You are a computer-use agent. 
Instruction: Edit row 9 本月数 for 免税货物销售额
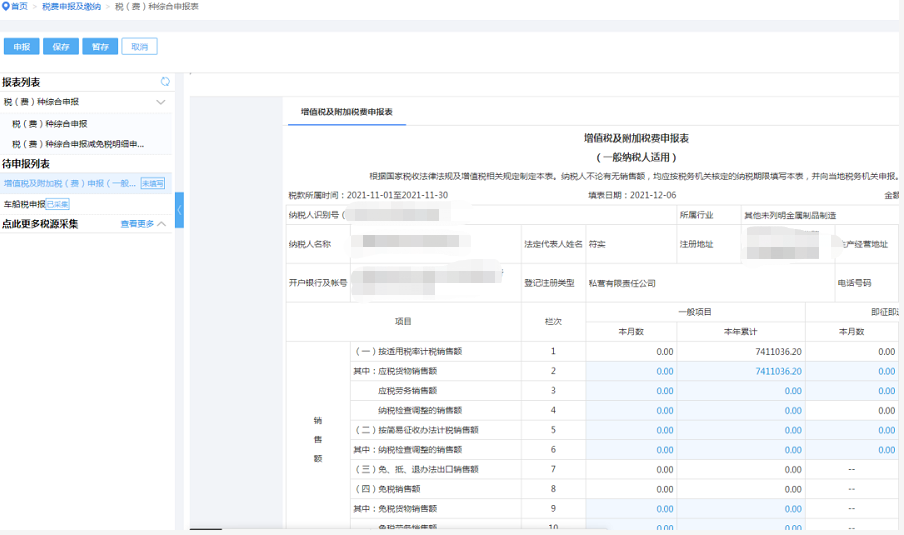point(631,508)
